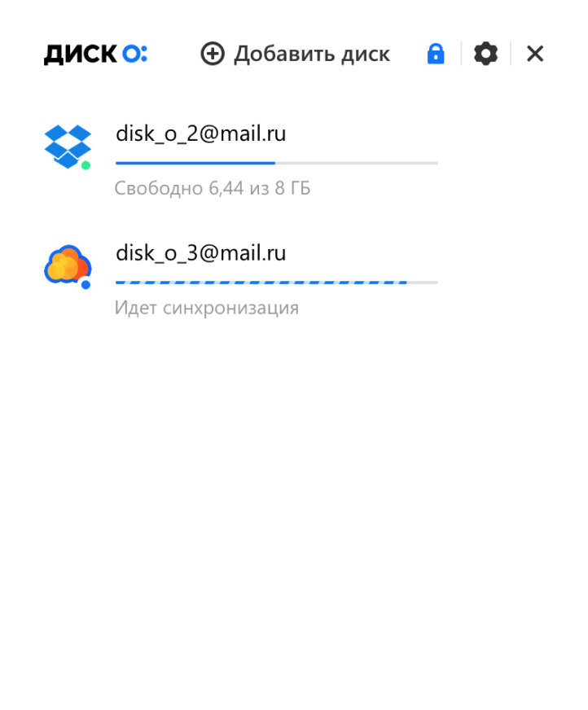Image resolution: width=588 pixels, height=710 pixels.
Task: Click the ДИСК word in logo
Action: click(x=81, y=55)
